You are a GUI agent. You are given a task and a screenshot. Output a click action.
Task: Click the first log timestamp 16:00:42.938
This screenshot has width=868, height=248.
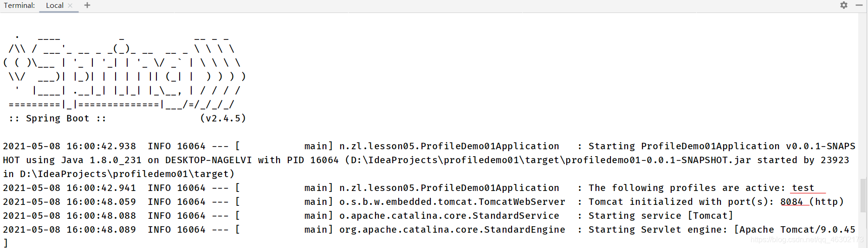[101, 146]
